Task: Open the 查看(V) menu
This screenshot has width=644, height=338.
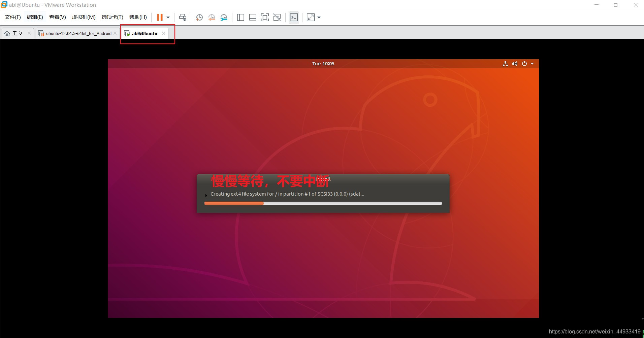Action: (58, 17)
